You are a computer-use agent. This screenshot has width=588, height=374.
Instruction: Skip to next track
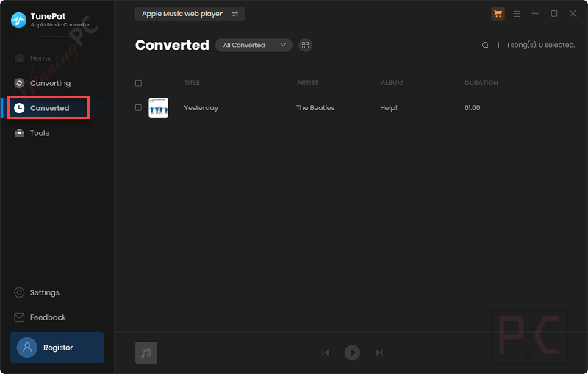379,353
